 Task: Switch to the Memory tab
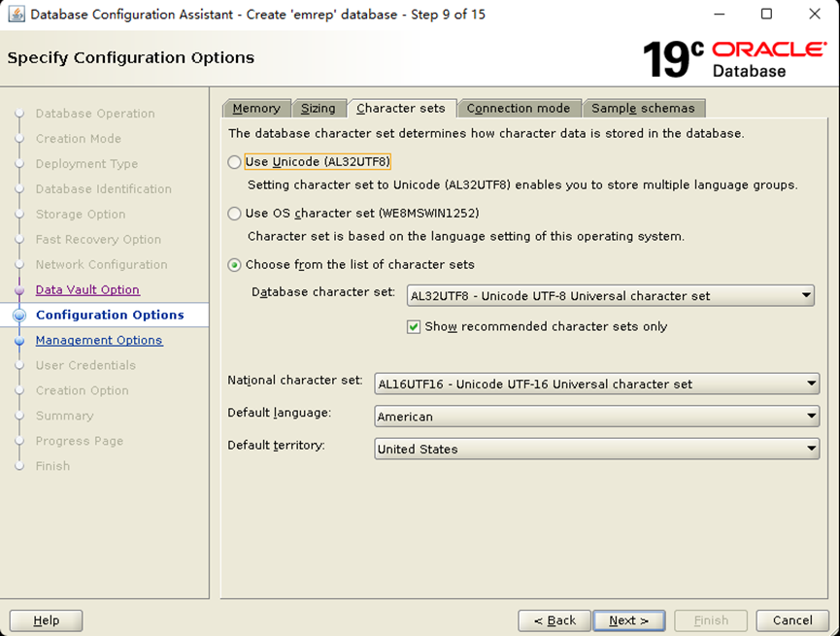tap(256, 108)
